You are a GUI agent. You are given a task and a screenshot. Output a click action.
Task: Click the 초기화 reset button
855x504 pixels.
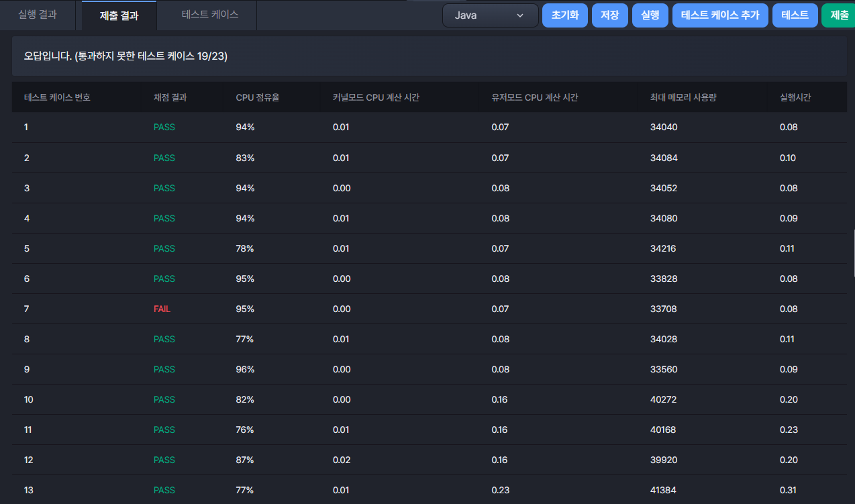tap(565, 15)
